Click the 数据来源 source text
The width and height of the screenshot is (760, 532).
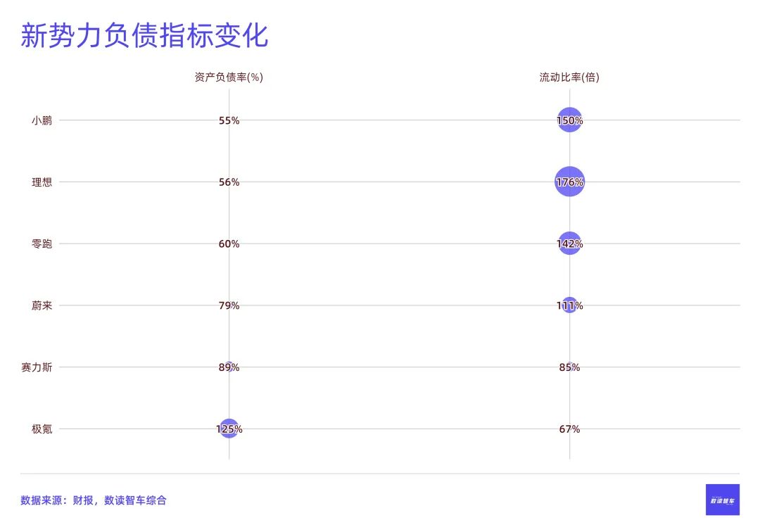[x=94, y=500]
